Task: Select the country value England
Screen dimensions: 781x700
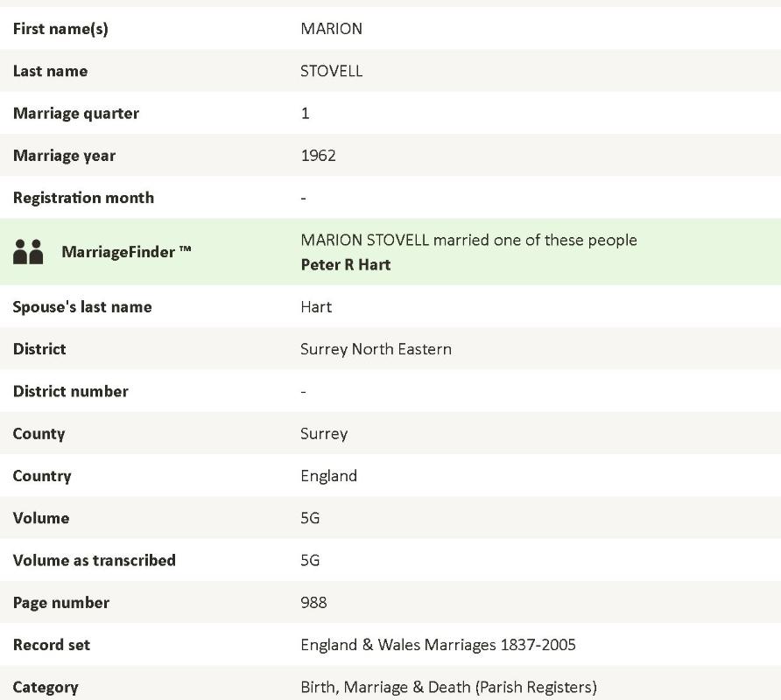Action: pyautogui.click(x=328, y=476)
